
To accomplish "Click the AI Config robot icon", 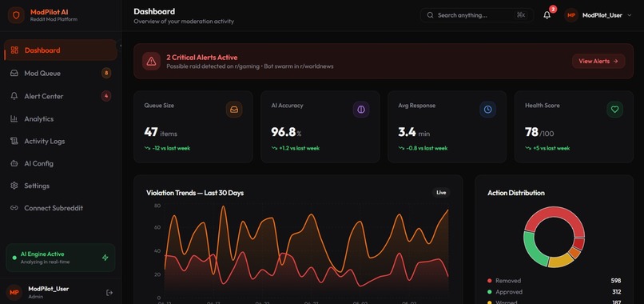I will (x=14, y=163).
